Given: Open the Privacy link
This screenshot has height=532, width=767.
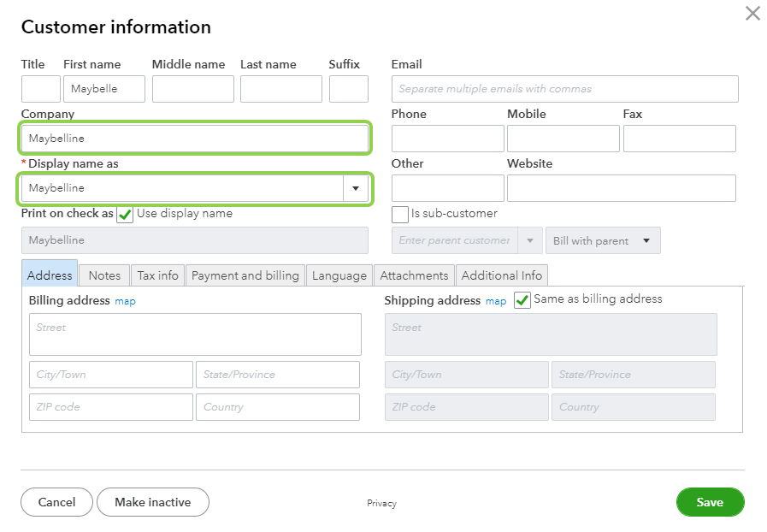Looking at the screenshot, I should tap(382, 503).
